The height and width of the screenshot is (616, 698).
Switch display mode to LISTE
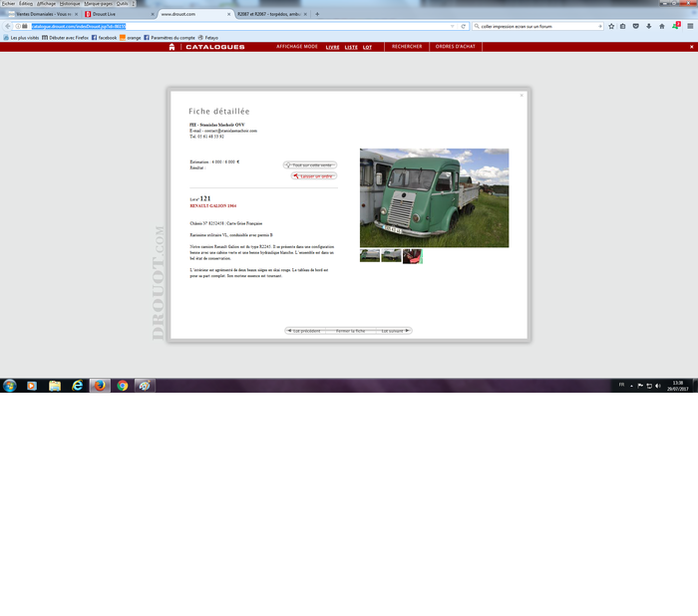click(x=351, y=47)
